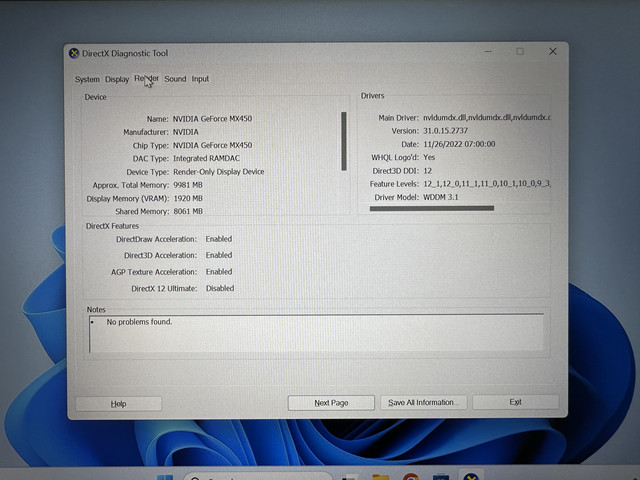Image resolution: width=640 pixels, height=480 pixels.
Task: Click the dxdiag icon in the taskbar
Action: [471, 477]
